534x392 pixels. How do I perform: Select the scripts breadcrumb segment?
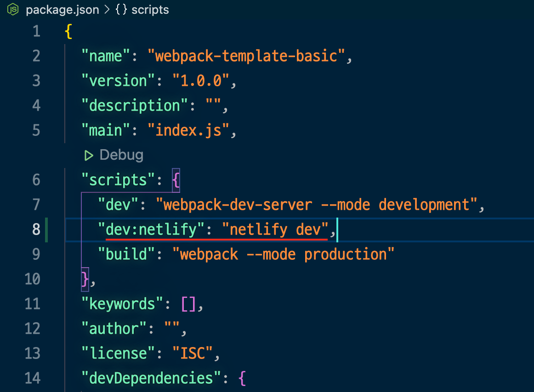(150, 10)
